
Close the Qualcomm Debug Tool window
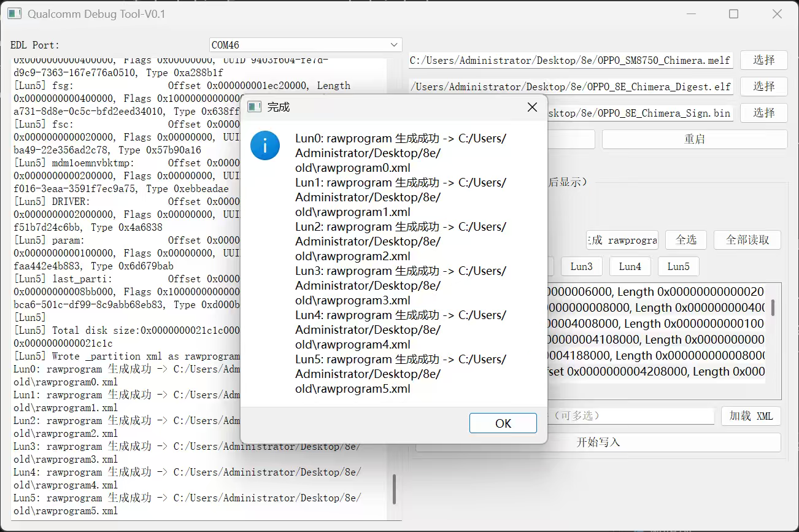[777, 13]
